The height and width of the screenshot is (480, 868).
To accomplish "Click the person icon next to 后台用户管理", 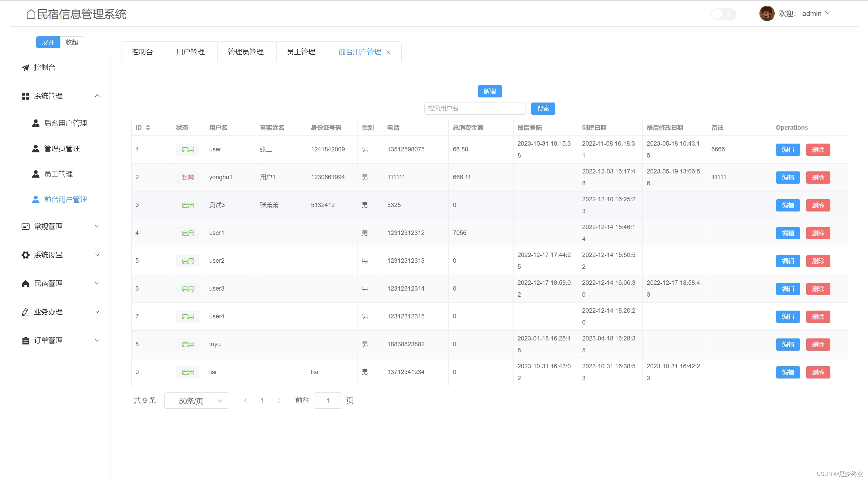I will [36, 123].
